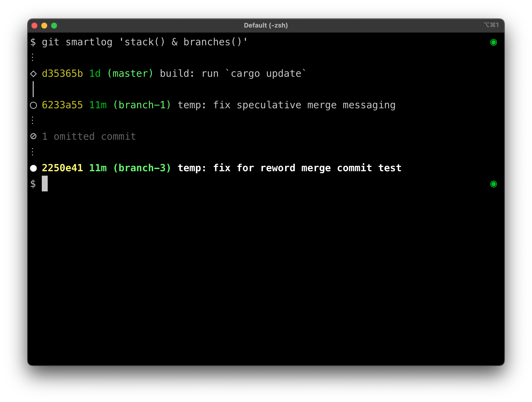Viewport: 532px width, 402px height.
Task: Click the '11m' age next to 2250e41
Action: click(x=98, y=168)
